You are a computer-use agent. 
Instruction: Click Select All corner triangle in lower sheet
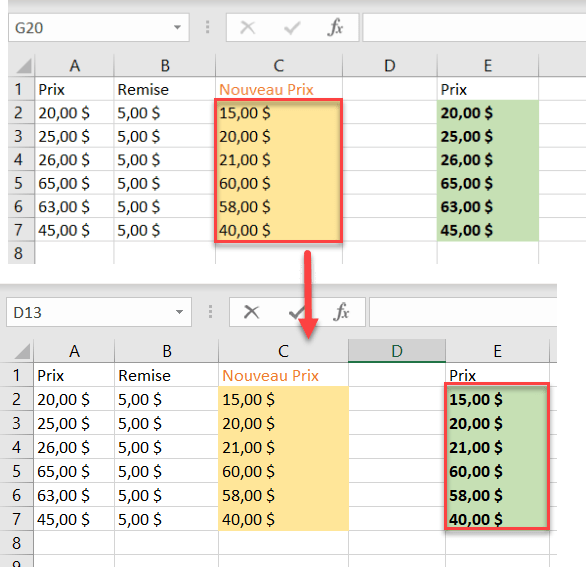[x=22, y=351]
